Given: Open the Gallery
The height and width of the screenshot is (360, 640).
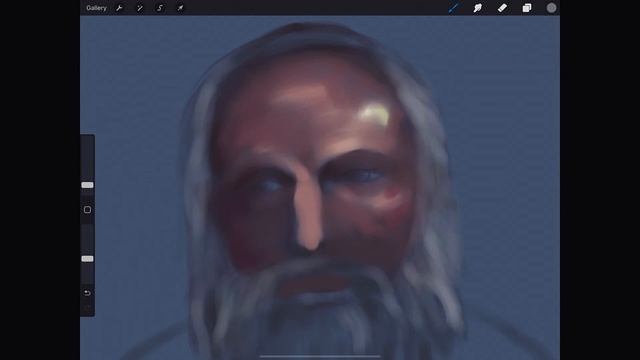Looking at the screenshot, I should pos(96,8).
